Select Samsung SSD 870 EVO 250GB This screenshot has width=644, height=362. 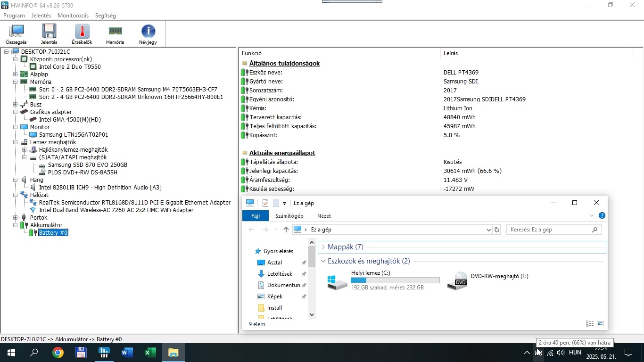pyautogui.click(x=88, y=165)
